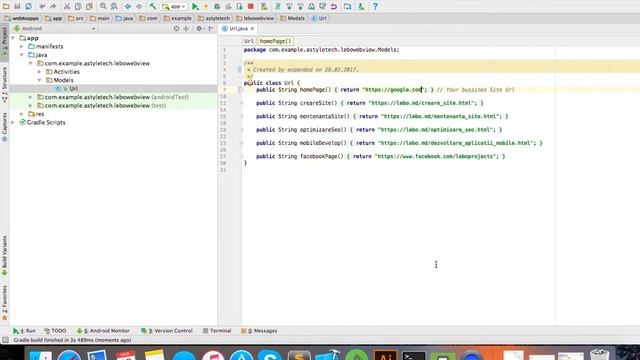The height and width of the screenshot is (360, 640).
Task: Expand the androidTest package node
Action: coord(31,97)
